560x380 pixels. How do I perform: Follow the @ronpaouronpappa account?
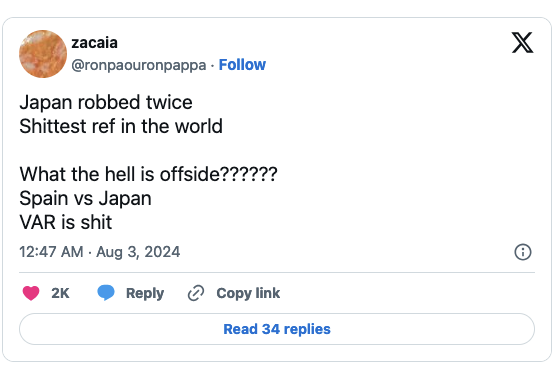(242, 65)
